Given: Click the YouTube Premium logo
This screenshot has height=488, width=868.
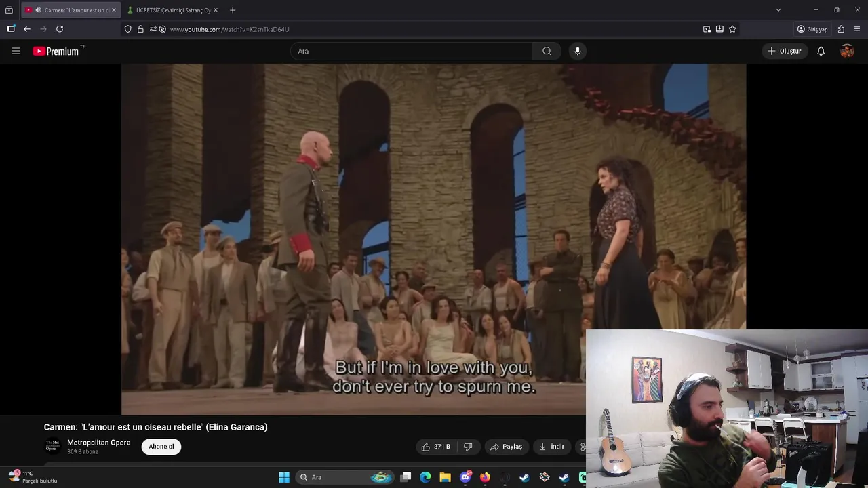Looking at the screenshot, I should tap(56, 51).
